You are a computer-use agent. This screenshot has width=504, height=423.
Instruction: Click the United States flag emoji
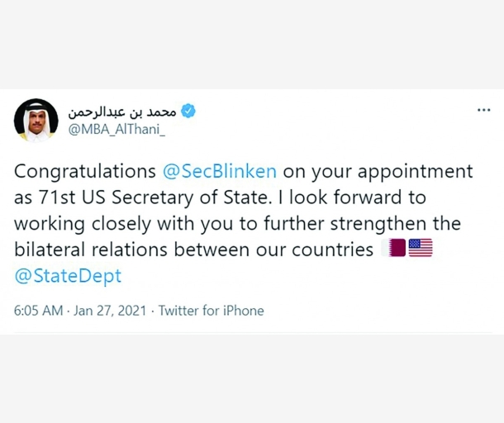pyautogui.click(x=421, y=248)
